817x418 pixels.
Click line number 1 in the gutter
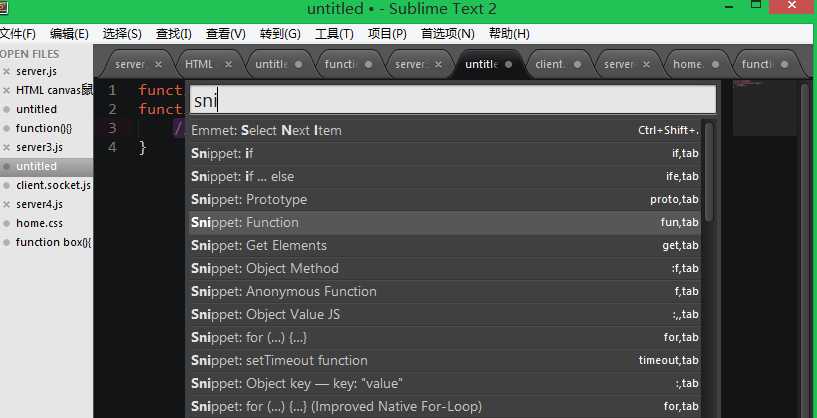click(112, 90)
